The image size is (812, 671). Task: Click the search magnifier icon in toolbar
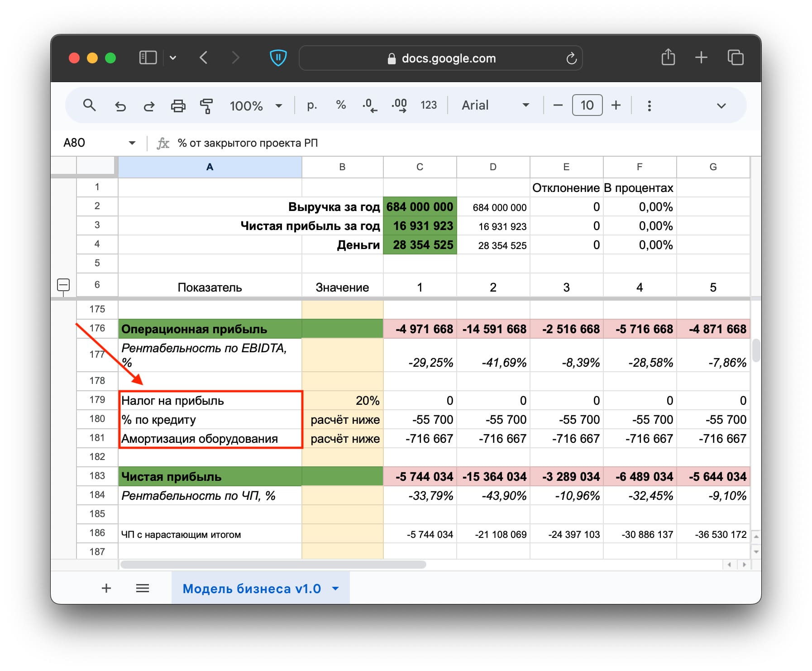click(89, 105)
